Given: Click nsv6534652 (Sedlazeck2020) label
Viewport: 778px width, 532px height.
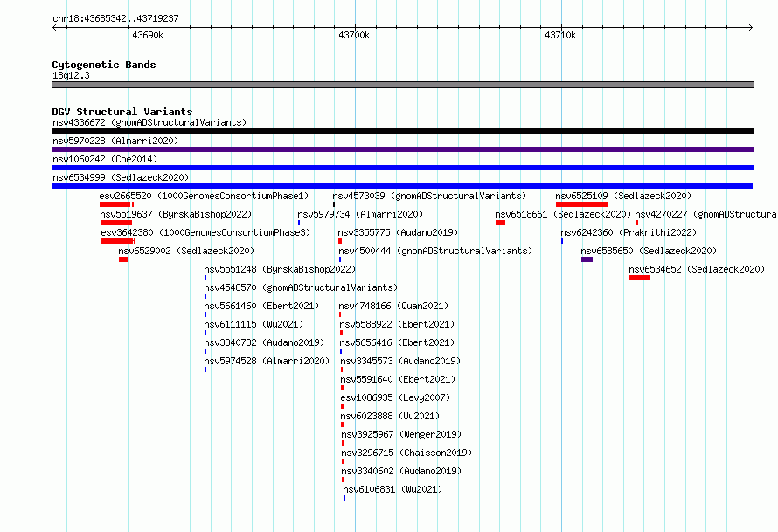Looking at the screenshot, I should (x=697, y=269).
